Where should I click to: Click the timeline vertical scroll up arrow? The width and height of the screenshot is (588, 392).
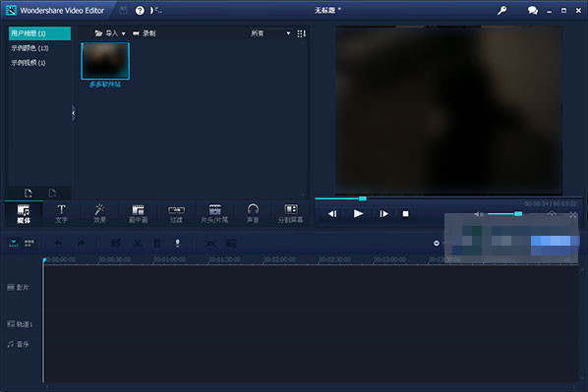coord(582,270)
